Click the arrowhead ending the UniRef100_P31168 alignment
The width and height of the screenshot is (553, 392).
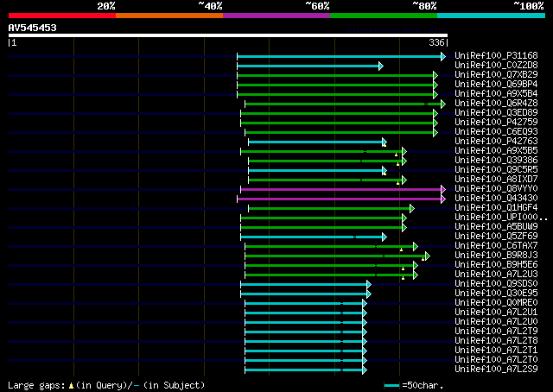pos(443,56)
